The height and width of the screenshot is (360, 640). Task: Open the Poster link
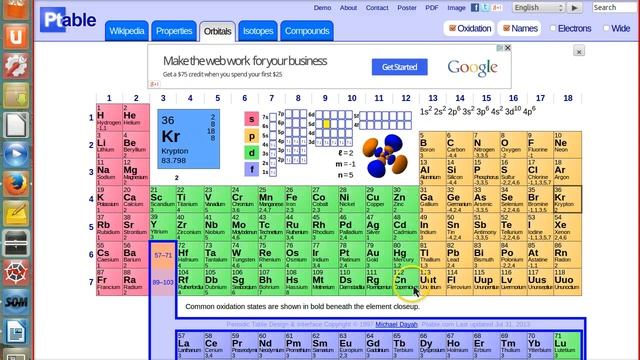click(407, 8)
